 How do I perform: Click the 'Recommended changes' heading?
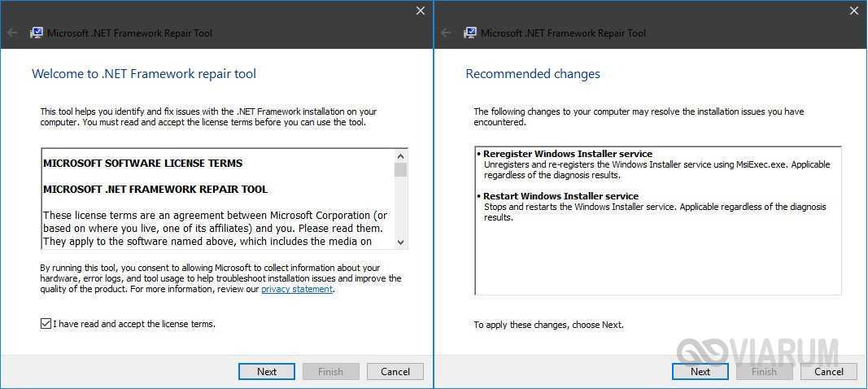[x=533, y=74]
